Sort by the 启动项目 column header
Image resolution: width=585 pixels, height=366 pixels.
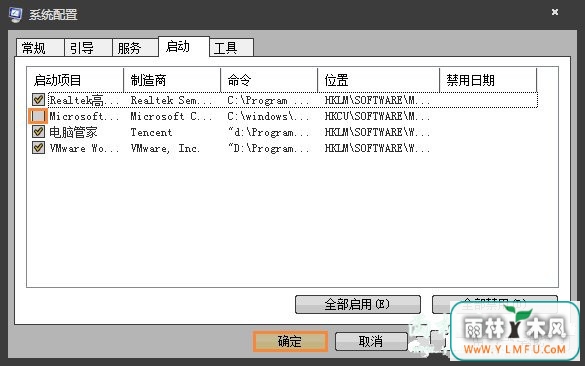pyautogui.click(x=75, y=80)
